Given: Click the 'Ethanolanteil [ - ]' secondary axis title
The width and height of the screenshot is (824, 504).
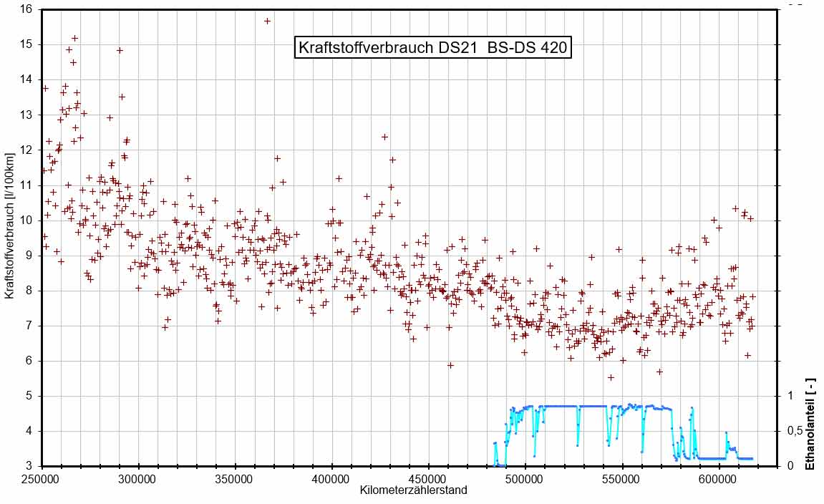Looking at the screenshot, I should tap(810, 431).
